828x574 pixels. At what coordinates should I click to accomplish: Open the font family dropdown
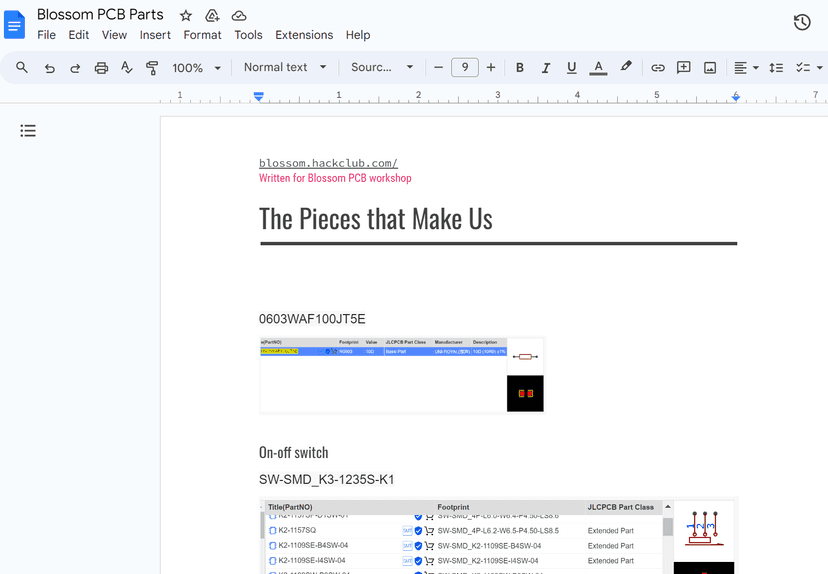tap(382, 68)
